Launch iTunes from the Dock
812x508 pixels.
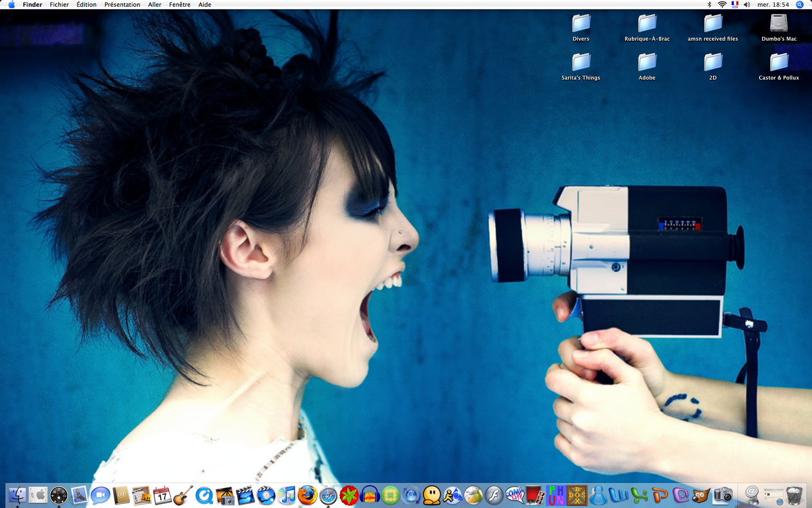coord(287,495)
